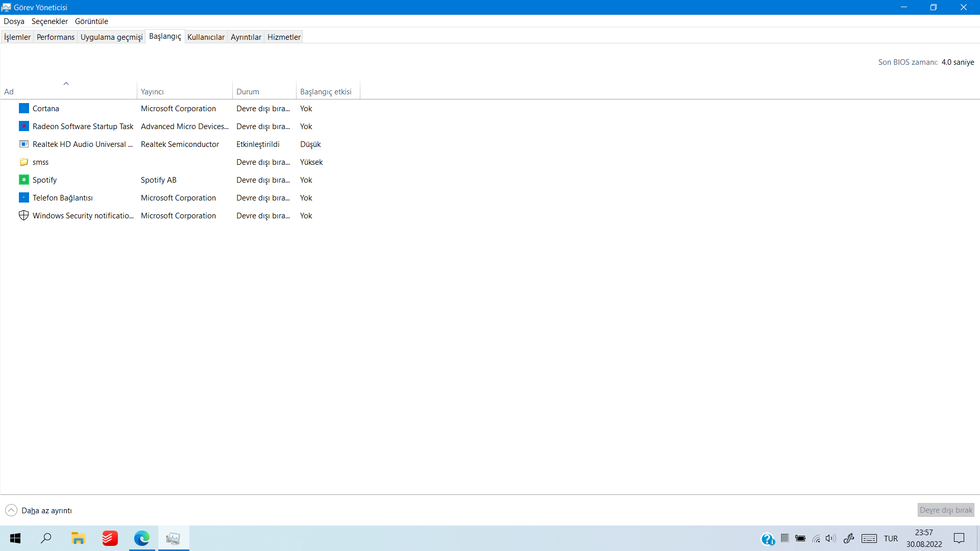Click the Cortana app icon in the list
This screenshot has width=980, height=551.
click(24, 108)
